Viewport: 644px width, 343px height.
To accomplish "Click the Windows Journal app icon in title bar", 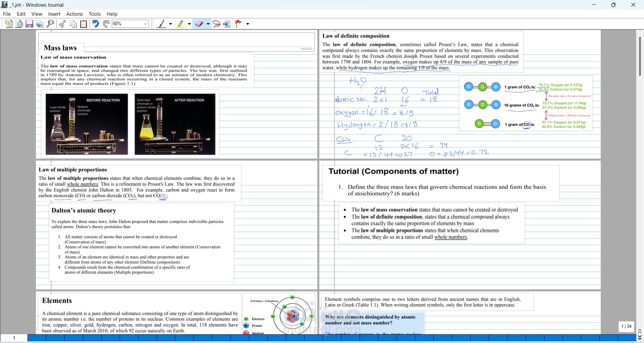I will tap(4, 5).
